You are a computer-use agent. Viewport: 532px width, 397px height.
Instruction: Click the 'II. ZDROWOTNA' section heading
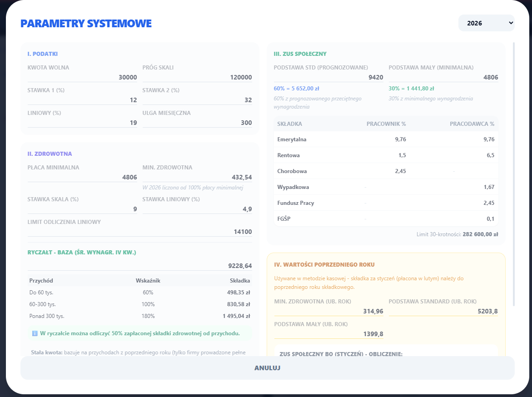pyautogui.click(x=50, y=154)
